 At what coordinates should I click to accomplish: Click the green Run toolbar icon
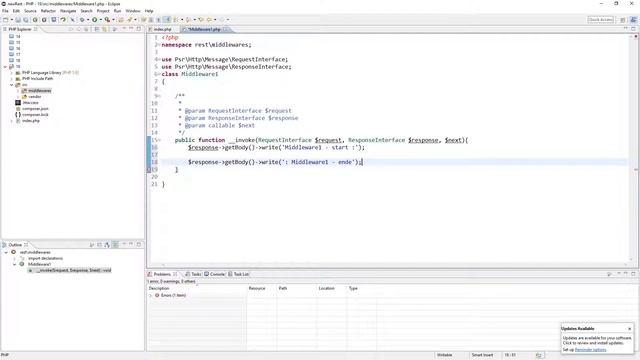pyautogui.click(x=94, y=20)
